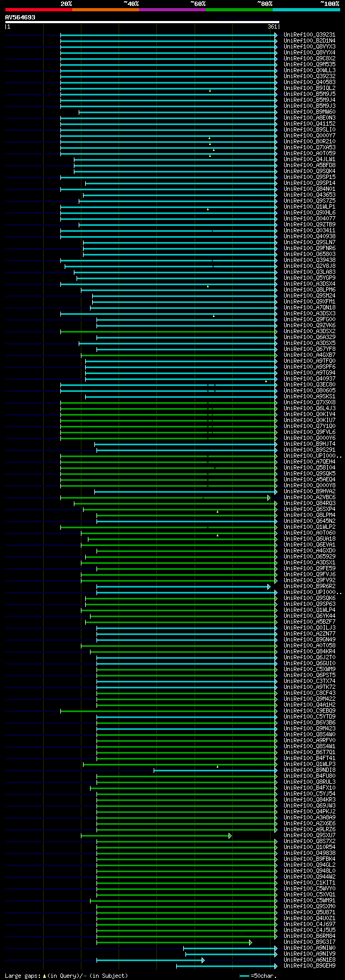Click the red 20% identity color band
The image size is (345, 980).
coord(38,9)
